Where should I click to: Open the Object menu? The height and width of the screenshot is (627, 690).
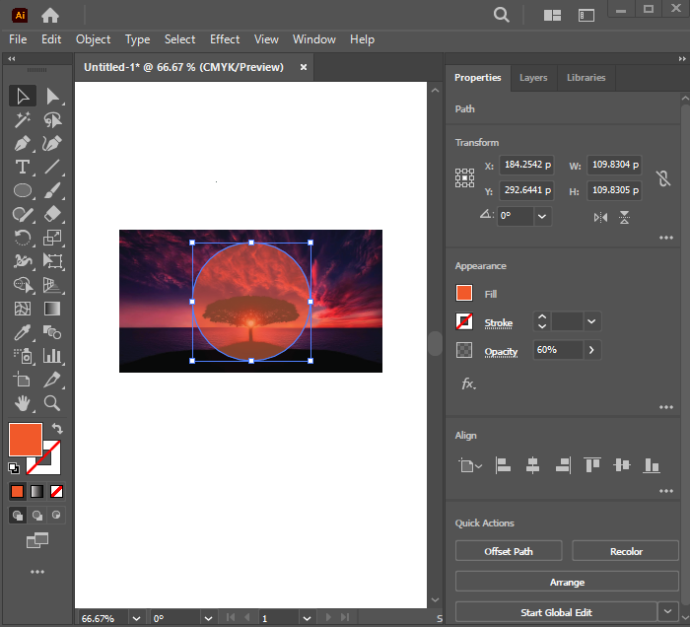pos(93,40)
